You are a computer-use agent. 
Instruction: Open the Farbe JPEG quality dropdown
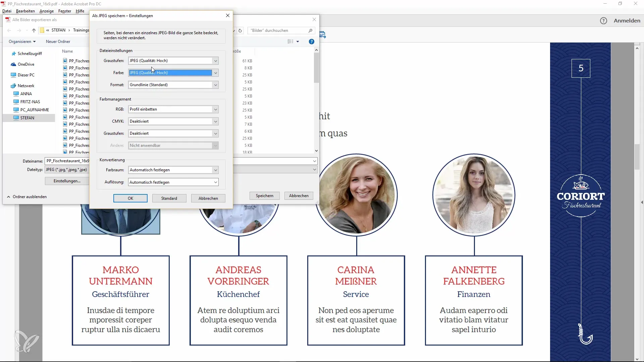tap(173, 73)
